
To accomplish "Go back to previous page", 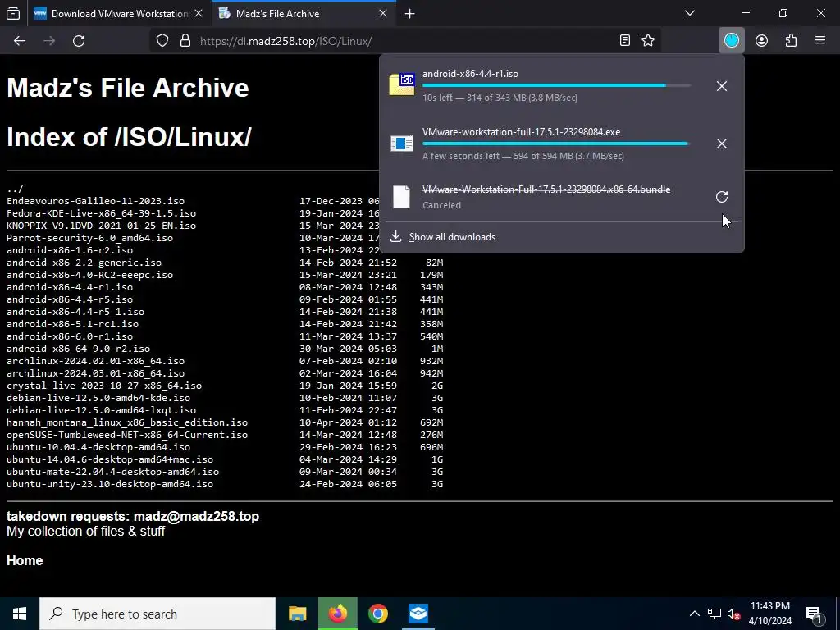I will pos(20,41).
